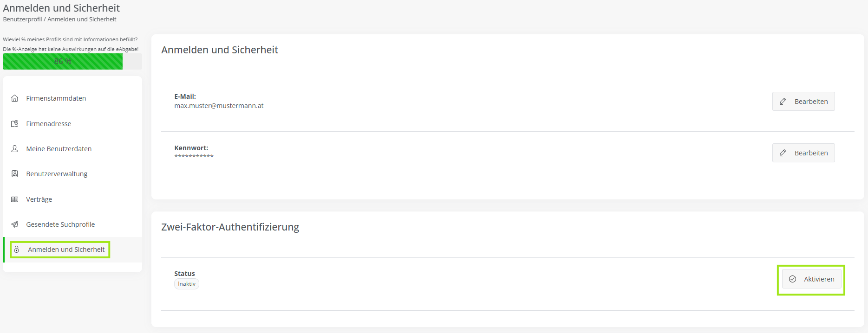Screen dimensions: 868x333
Task: Click the person icon for Meine Benutzerdaten
Action: (15, 149)
